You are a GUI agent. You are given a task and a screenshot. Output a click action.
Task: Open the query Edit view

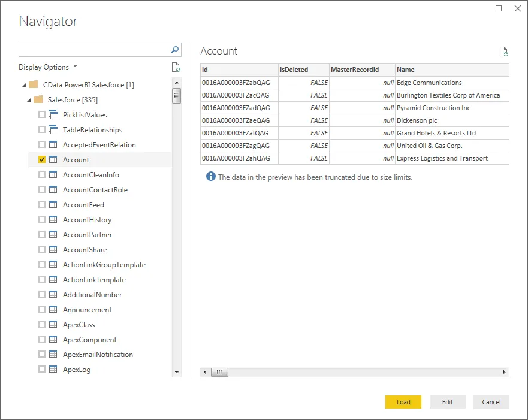pos(447,402)
